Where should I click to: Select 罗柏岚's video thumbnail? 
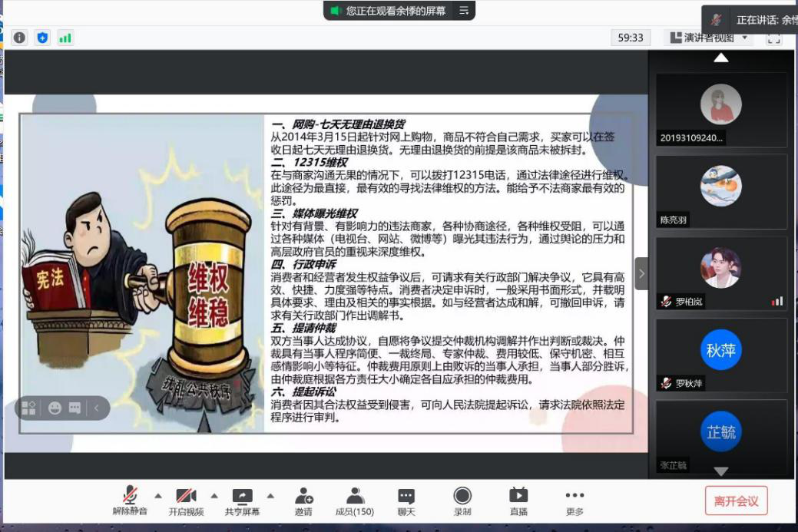coord(720,273)
